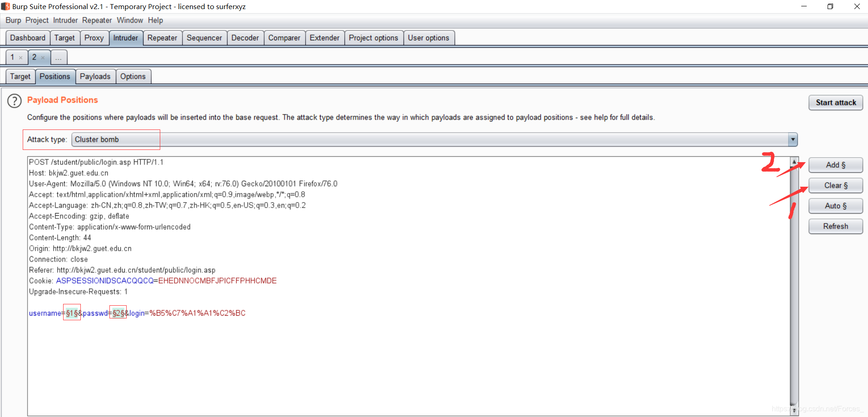Click the Add § button
The width and height of the screenshot is (868, 417).
(x=836, y=165)
